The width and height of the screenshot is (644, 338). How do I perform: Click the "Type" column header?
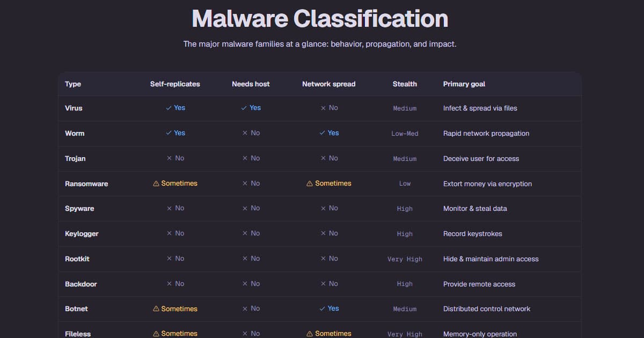click(73, 84)
